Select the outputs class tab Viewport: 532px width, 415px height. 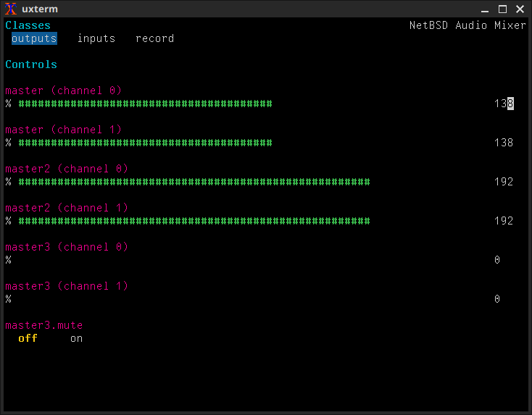click(34, 38)
